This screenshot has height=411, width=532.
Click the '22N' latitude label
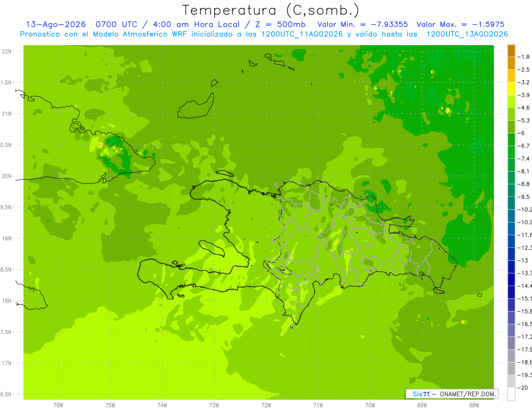click(7, 51)
